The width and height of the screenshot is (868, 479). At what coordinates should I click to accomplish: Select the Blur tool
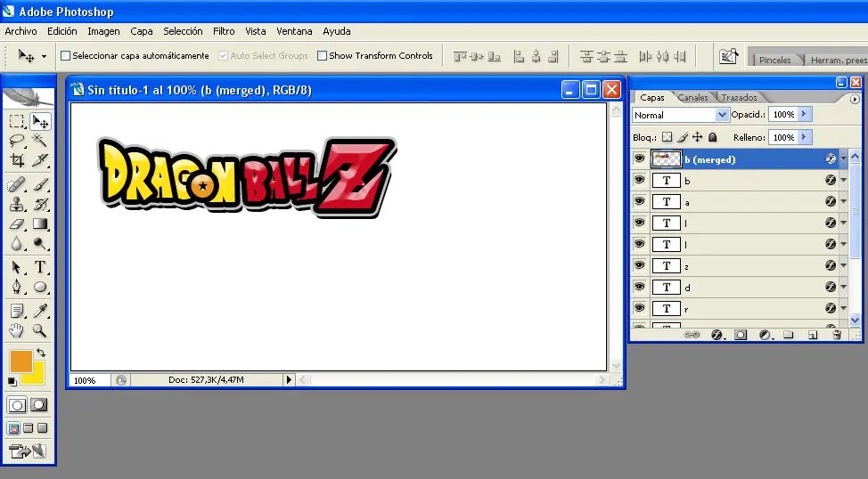[x=17, y=244]
